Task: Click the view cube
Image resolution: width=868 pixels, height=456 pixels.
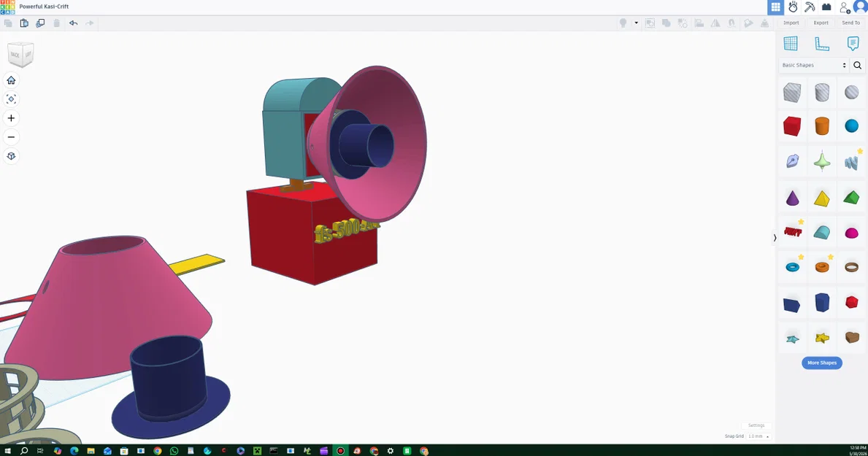Action: (x=21, y=54)
